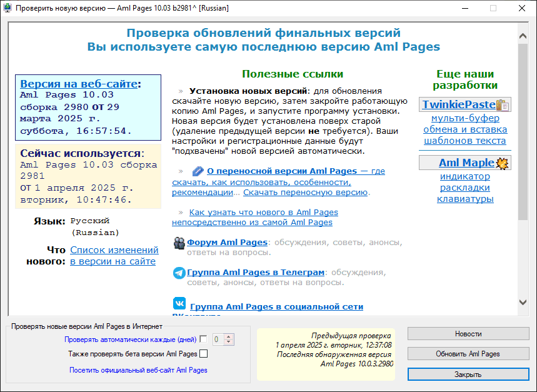Open Как узнать что нового в Aml Pages link
537x392 pixels.
(255, 218)
